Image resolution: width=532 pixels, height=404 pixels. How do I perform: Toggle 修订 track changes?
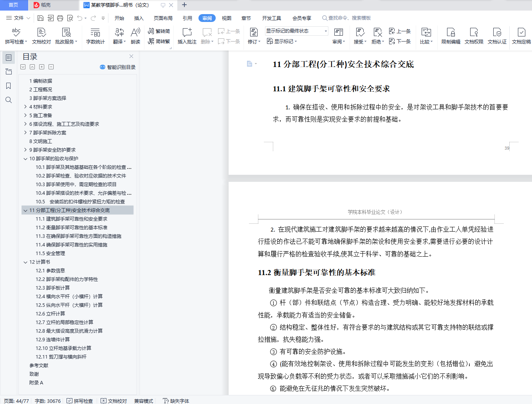(x=254, y=36)
